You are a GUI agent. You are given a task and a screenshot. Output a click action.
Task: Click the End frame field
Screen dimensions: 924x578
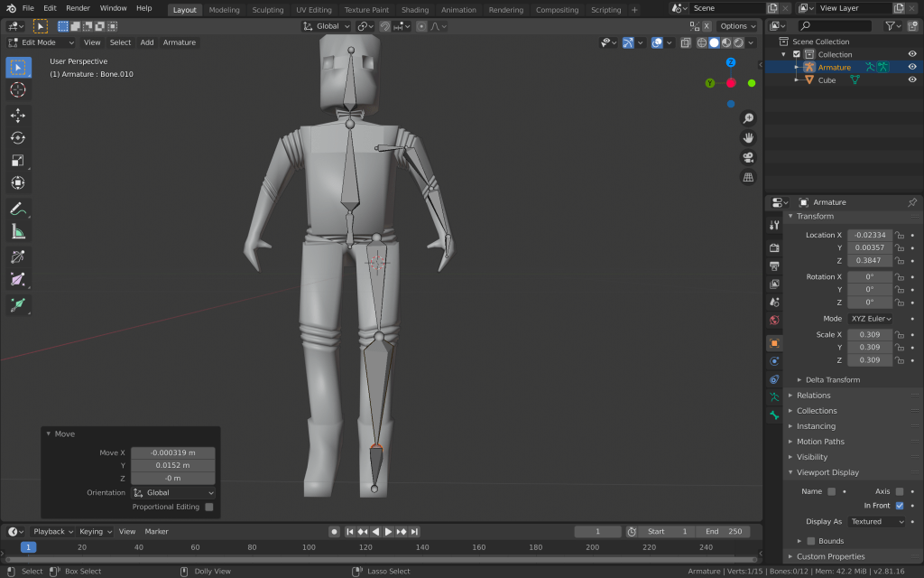(x=725, y=532)
